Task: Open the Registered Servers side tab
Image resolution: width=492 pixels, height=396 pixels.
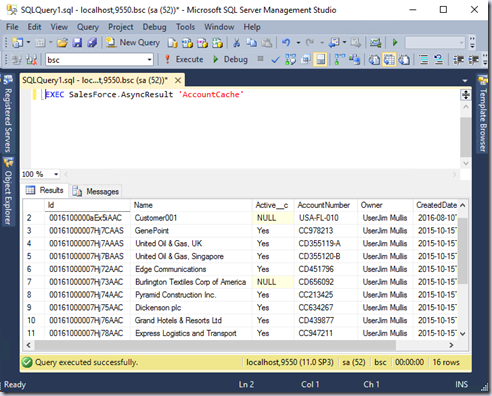Action: 8,114
